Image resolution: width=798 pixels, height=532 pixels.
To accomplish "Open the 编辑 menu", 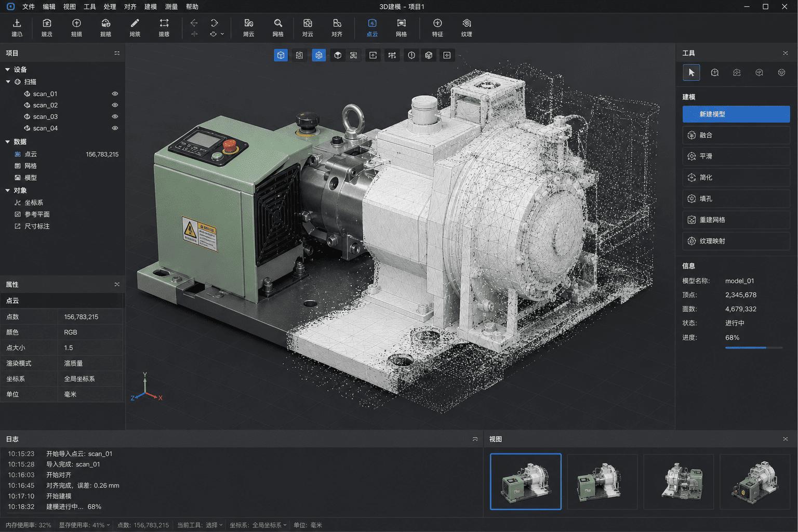I will [x=49, y=7].
